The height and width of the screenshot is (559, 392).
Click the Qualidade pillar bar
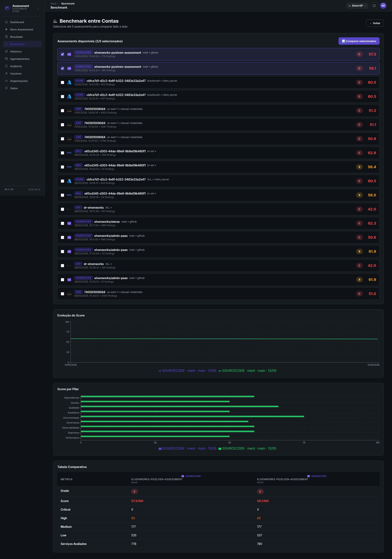pyautogui.click(x=179, y=406)
